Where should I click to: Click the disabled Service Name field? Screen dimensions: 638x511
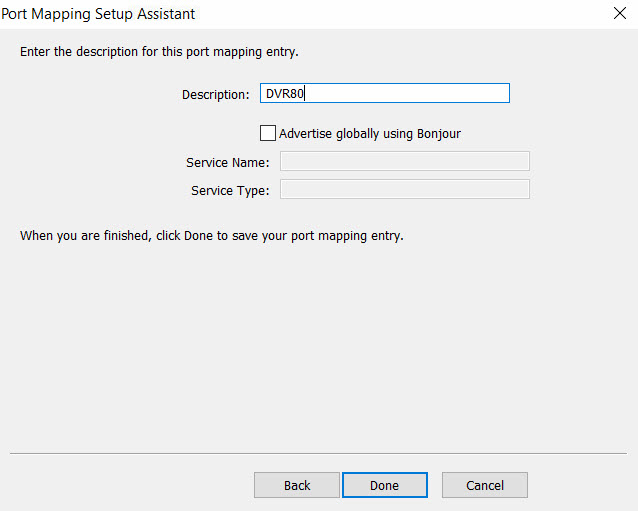[x=404, y=162]
